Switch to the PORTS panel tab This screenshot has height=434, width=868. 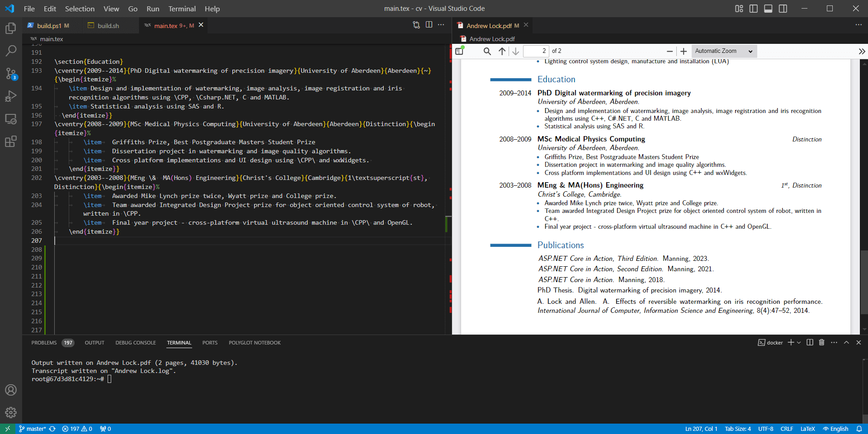(210, 343)
